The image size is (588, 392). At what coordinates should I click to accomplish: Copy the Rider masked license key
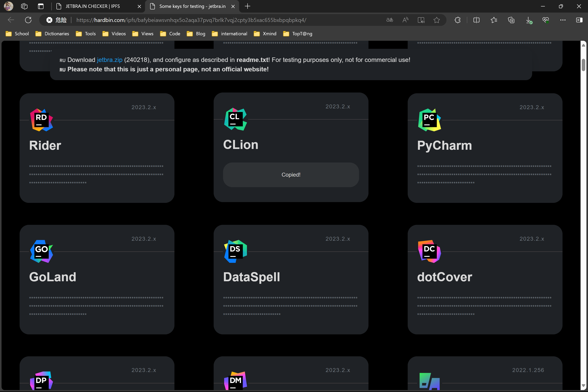[x=96, y=175]
